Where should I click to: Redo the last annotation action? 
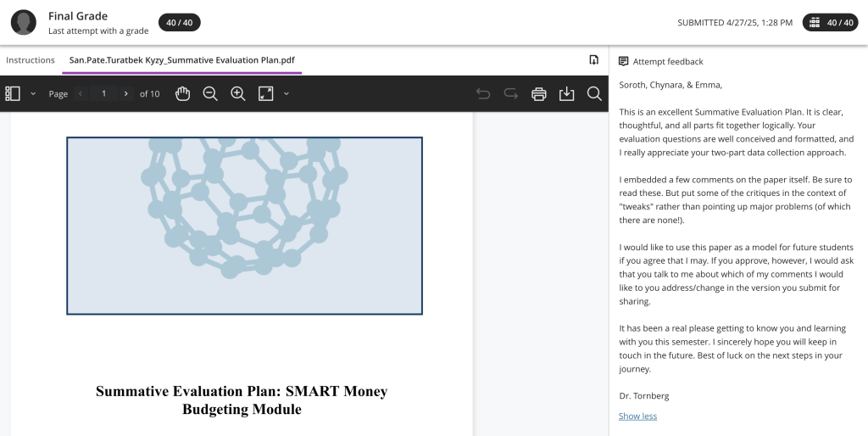511,93
